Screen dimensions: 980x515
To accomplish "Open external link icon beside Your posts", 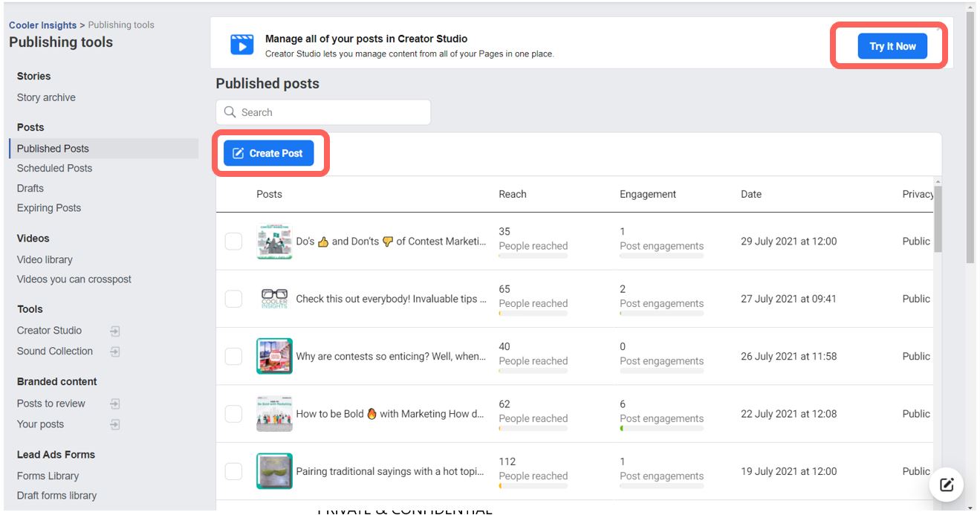I will click(x=115, y=425).
